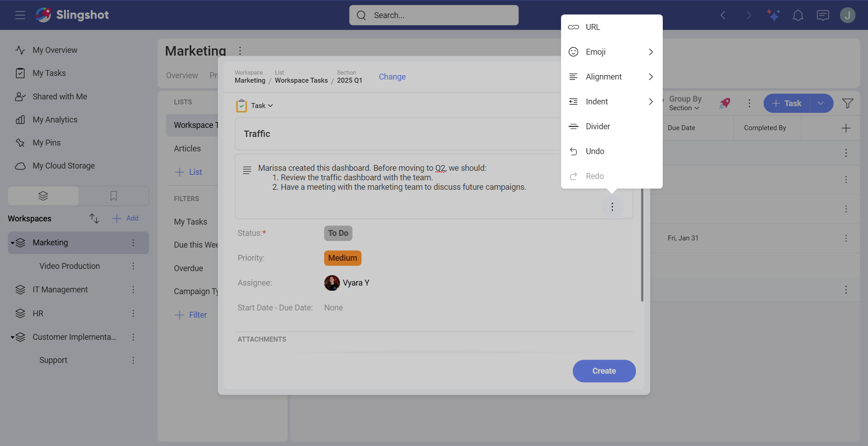Open HR workspace options menu
Viewport: 868px width, 446px height.
(133, 314)
